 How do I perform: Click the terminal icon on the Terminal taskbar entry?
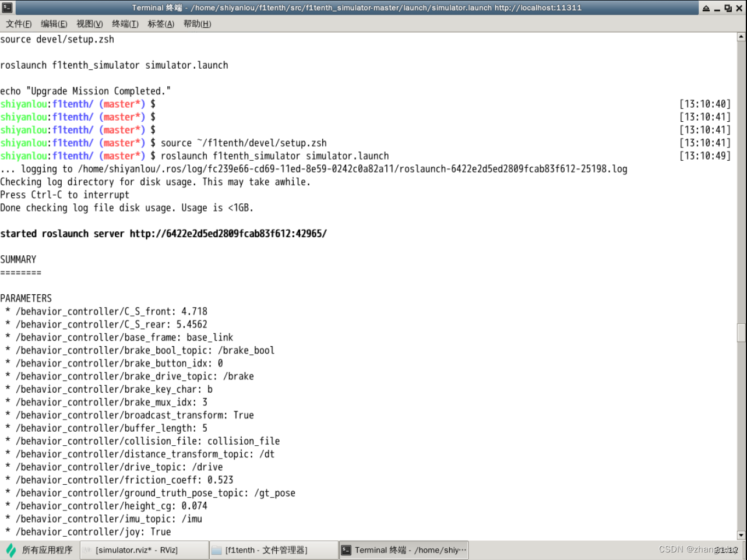pyautogui.click(x=346, y=550)
